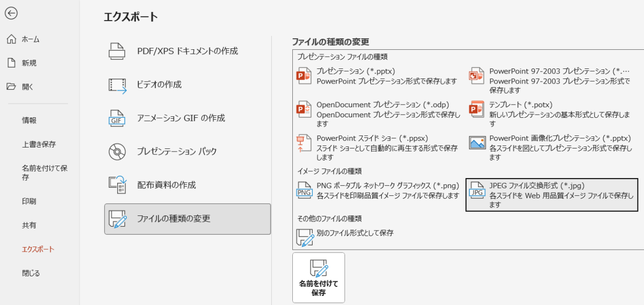This screenshot has height=305, width=644.
Task: Select ビデオの作成 option
Action: click(187, 85)
